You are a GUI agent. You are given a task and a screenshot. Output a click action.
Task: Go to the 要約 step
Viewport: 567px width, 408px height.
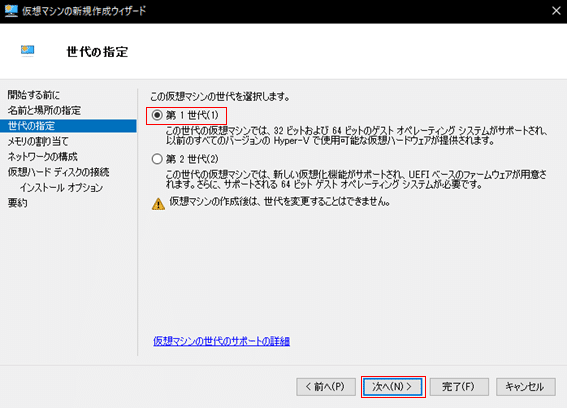(x=17, y=203)
